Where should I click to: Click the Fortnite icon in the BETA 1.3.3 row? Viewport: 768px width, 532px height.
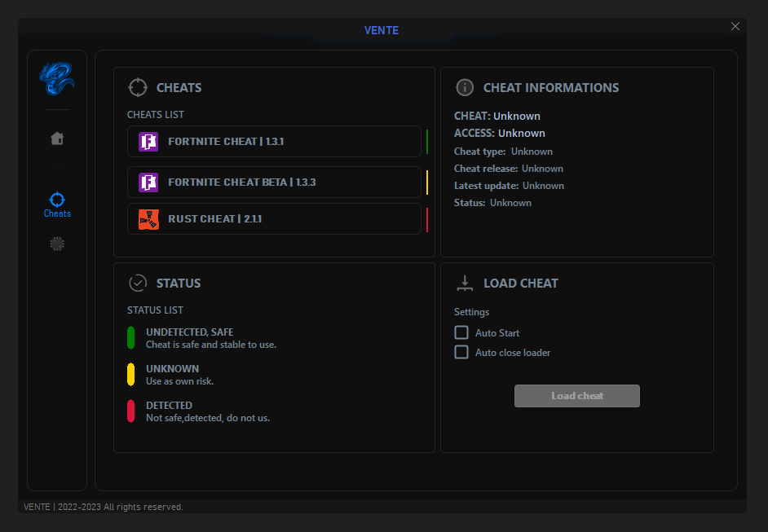[148, 182]
